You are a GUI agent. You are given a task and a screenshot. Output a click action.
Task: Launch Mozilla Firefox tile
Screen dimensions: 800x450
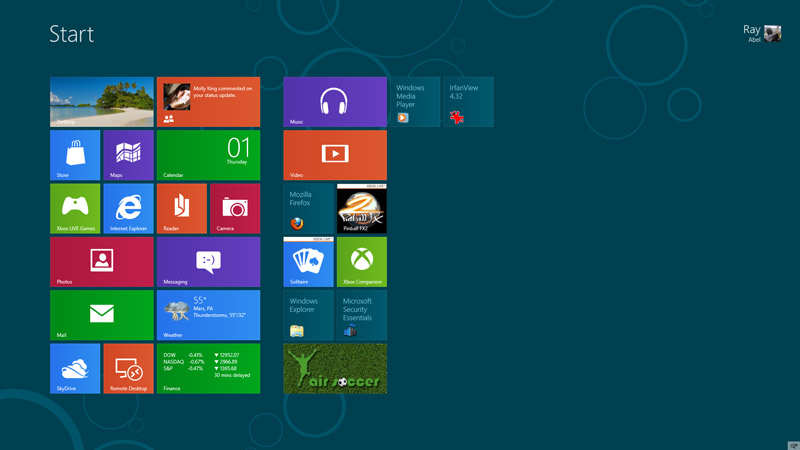(308, 209)
